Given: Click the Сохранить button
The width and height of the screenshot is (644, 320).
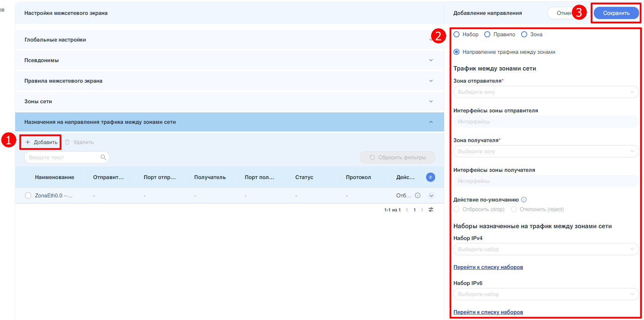Looking at the screenshot, I should (x=616, y=13).
